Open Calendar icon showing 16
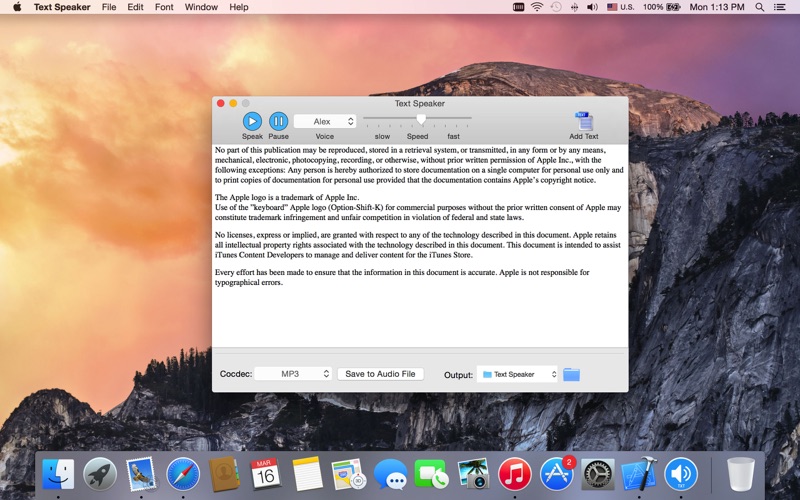 265,474
